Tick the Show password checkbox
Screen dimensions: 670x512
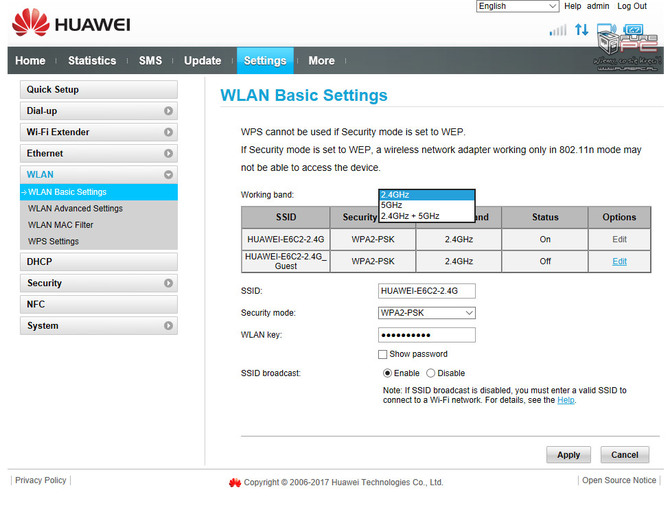pyautogui.click(x=382, y=354)
